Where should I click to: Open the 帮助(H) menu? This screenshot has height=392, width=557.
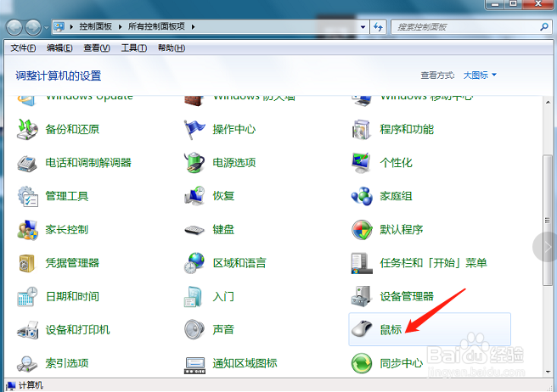172,48
